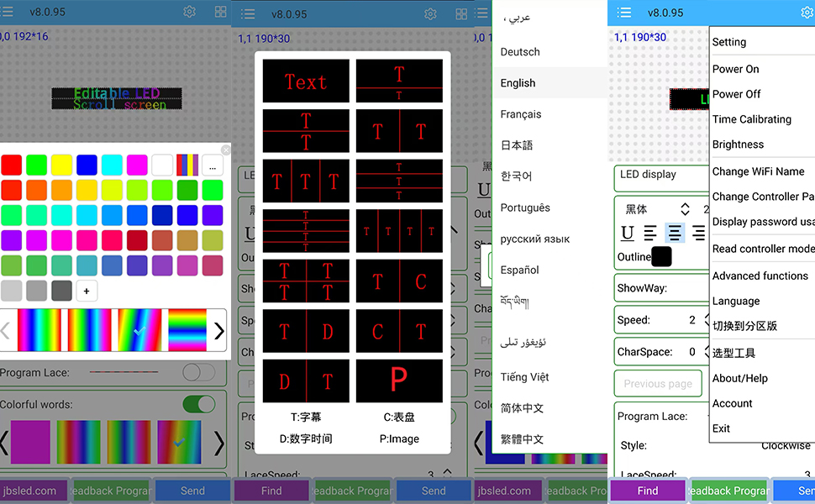Select 'Editable LED Scroll screen' preview text
The height and width of the screenshot is (504, 815).
pos(117,99)
